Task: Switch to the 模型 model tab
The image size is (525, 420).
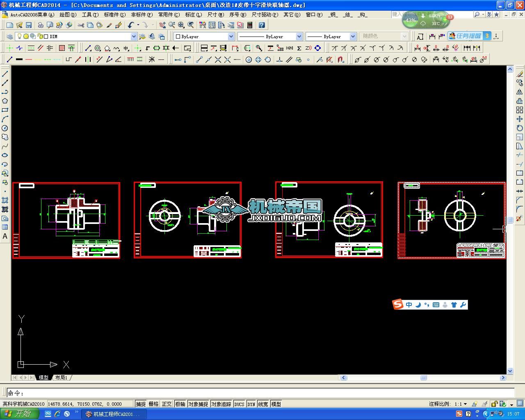Action: point(43,378)
